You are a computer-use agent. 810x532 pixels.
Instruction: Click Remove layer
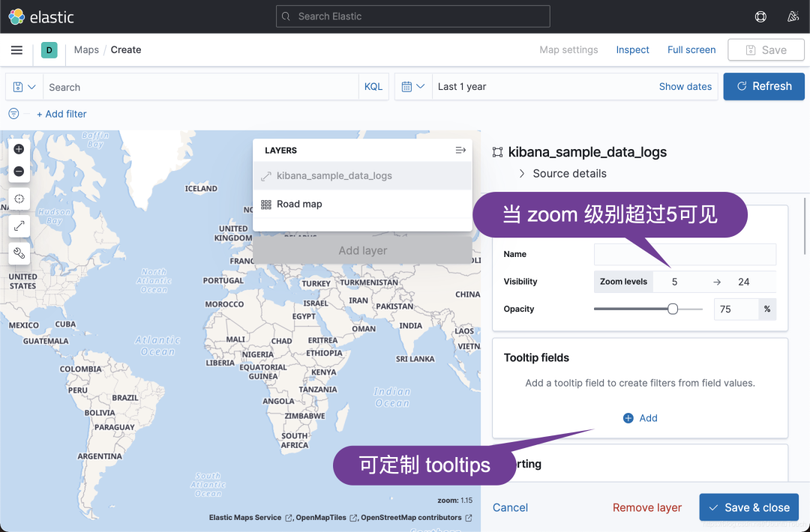tap(647, 507)
